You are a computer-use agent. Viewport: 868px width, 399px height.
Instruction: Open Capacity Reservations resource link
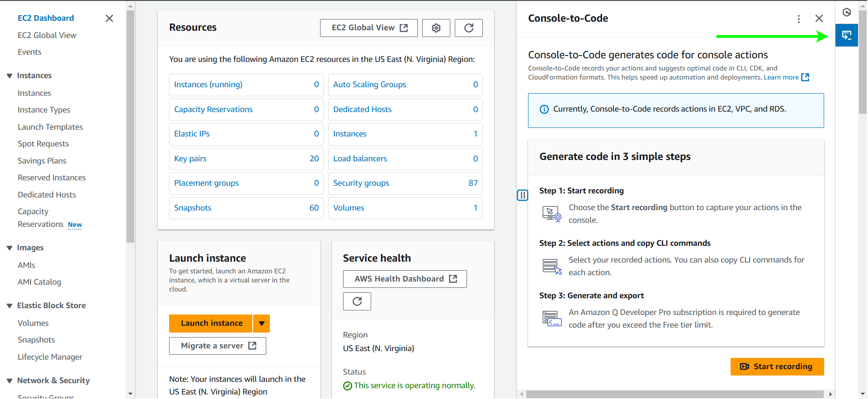point(213,109)
